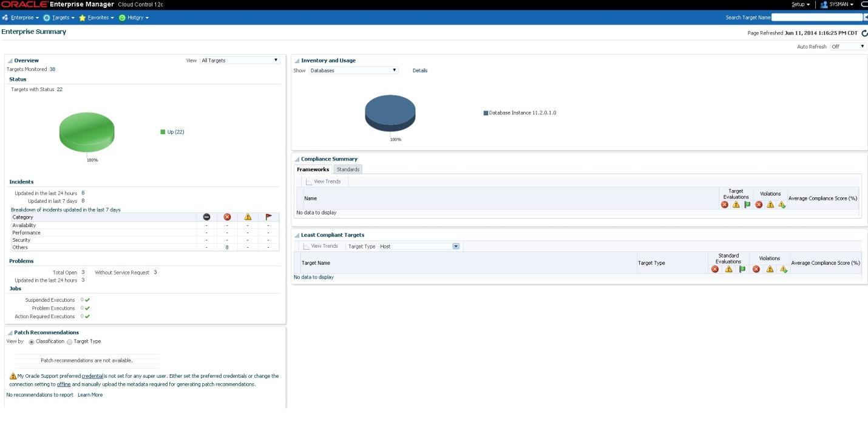
Task: Click Compliance Summary Violations critical icon
Action: click(x=759, y=205)
